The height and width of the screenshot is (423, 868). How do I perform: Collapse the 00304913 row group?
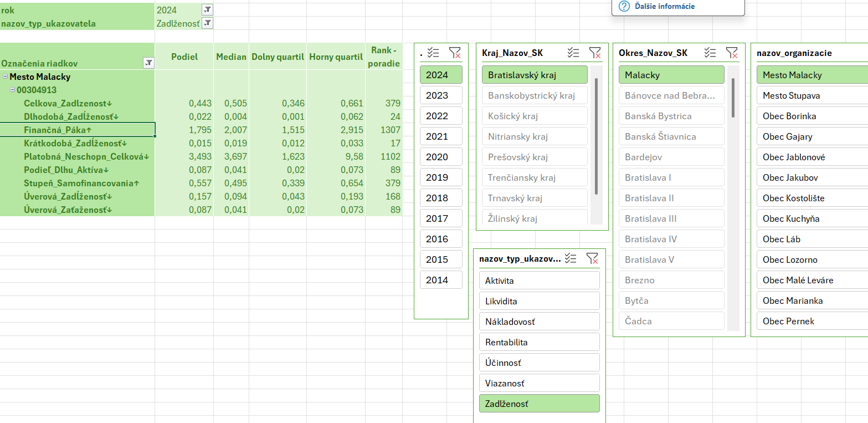coord(12,90)
